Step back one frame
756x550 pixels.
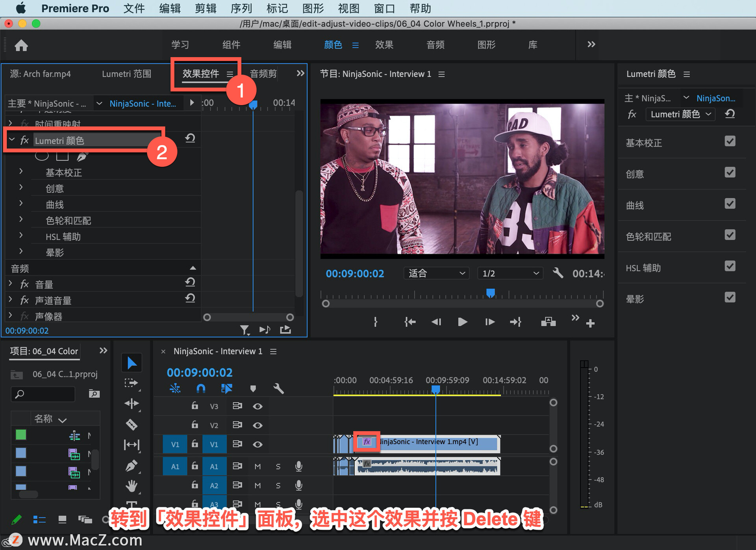[436, 322]
